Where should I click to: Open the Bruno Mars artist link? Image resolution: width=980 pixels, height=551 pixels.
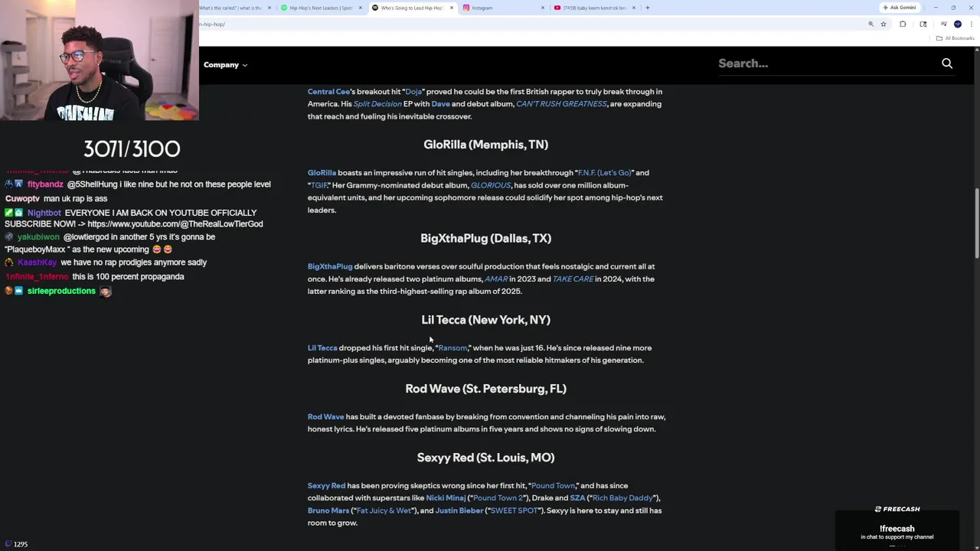coord(328,510)
